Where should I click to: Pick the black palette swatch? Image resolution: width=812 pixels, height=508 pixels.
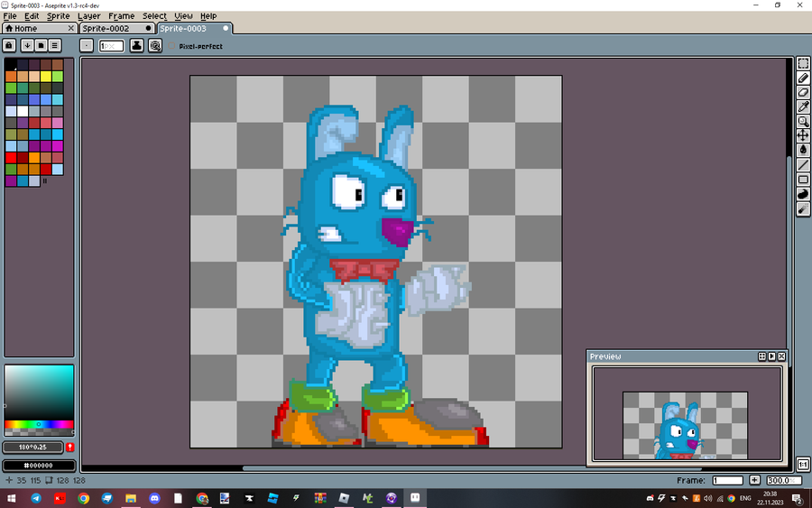[x=11, y=65]
